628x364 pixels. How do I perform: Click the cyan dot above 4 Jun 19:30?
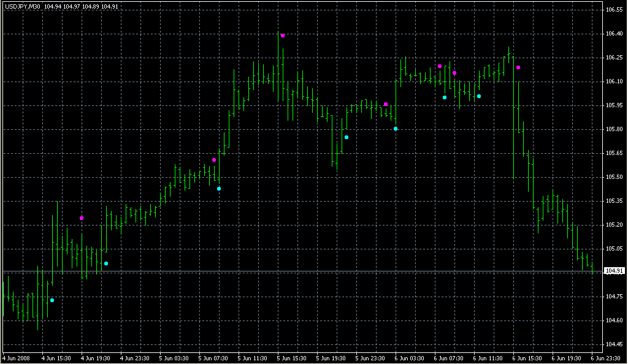pos(106,264)
